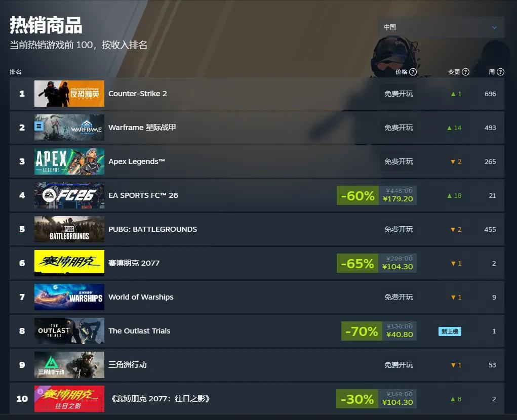Click the green up arrow beside Warframe's 14

click(x=449, y=128)
